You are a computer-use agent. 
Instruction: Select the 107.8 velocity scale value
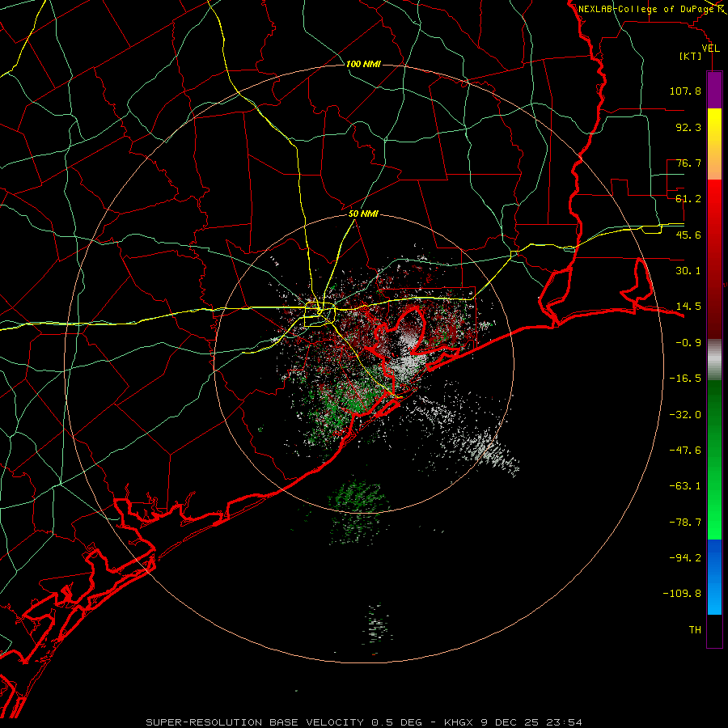click(685, 91)
